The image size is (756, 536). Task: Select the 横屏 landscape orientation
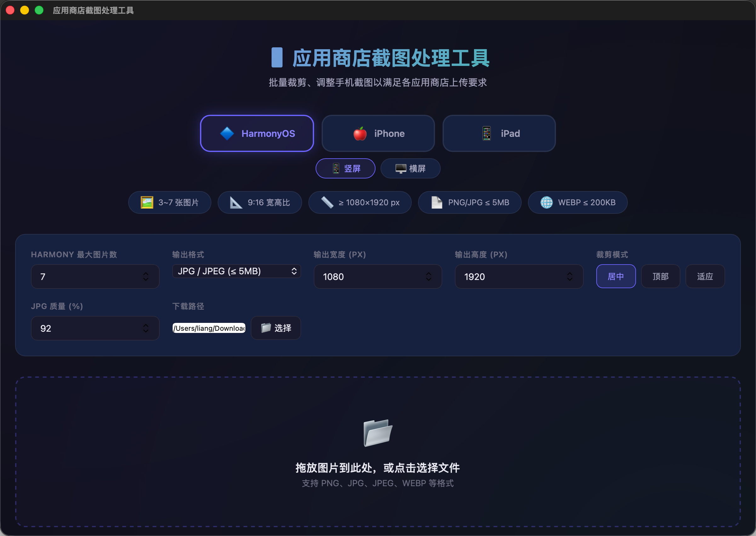tap(410, 168)
